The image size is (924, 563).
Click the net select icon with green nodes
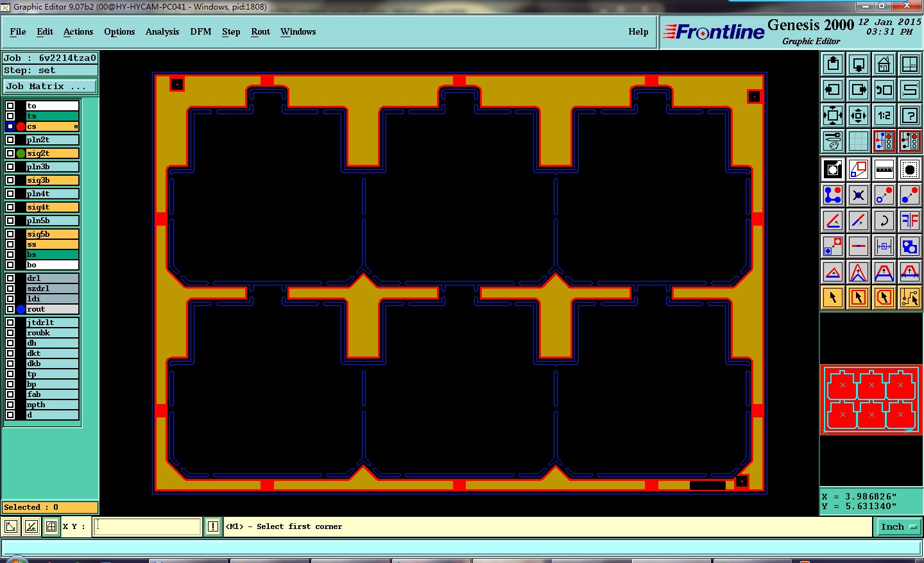pos(910,298)
